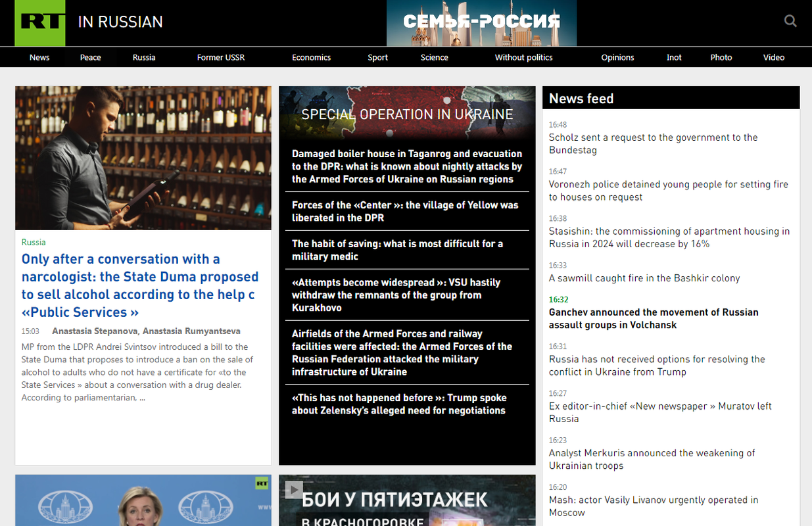Click the Семья-Россия banner
The height and width of the screenshot is (526, 812).
[481, 23]
